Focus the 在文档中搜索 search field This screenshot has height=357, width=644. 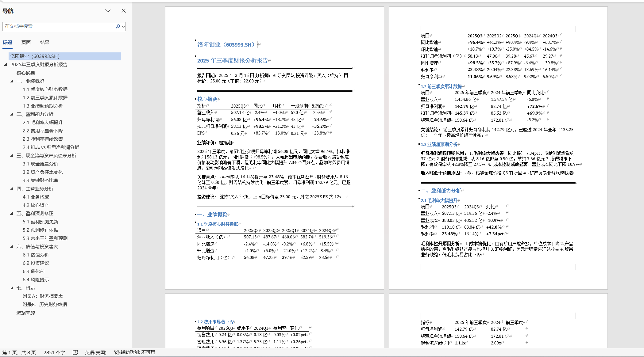click(x=58, y=26)
